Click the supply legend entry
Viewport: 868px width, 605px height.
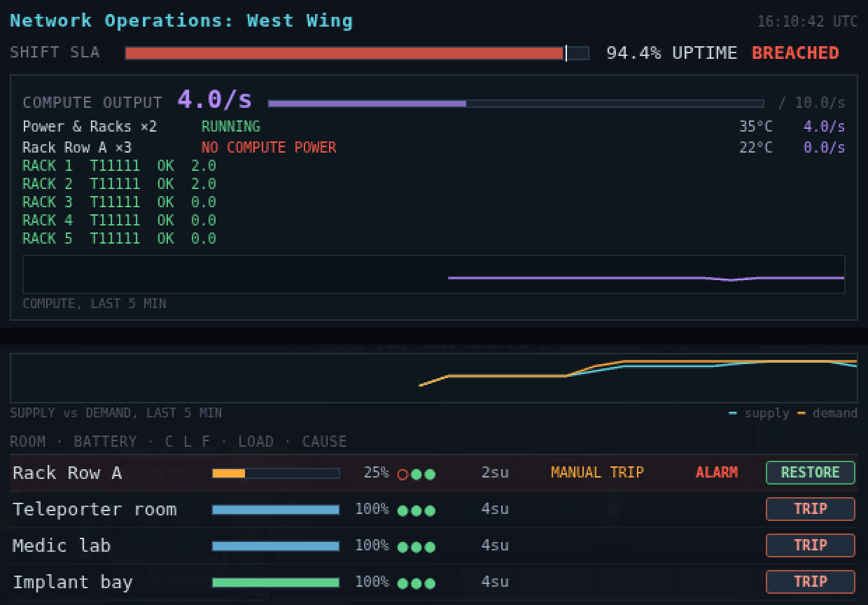coord(758,413)
